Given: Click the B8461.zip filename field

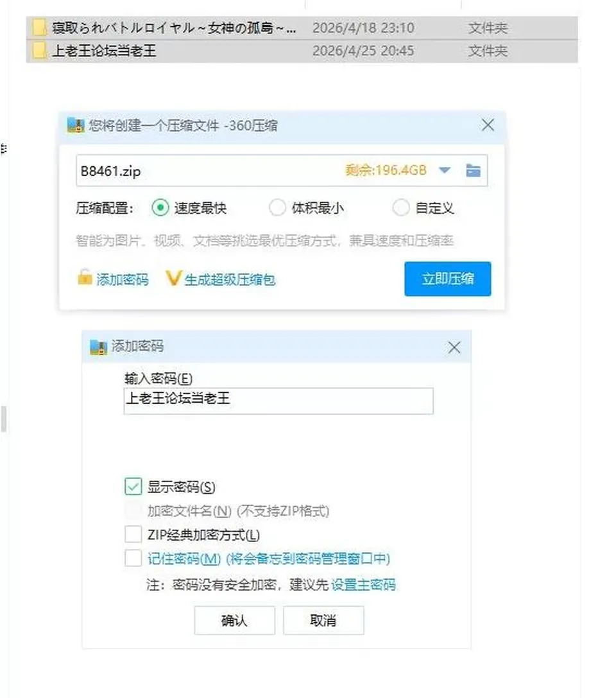Looking at the screenshot, I should click(x=282, y=171).
